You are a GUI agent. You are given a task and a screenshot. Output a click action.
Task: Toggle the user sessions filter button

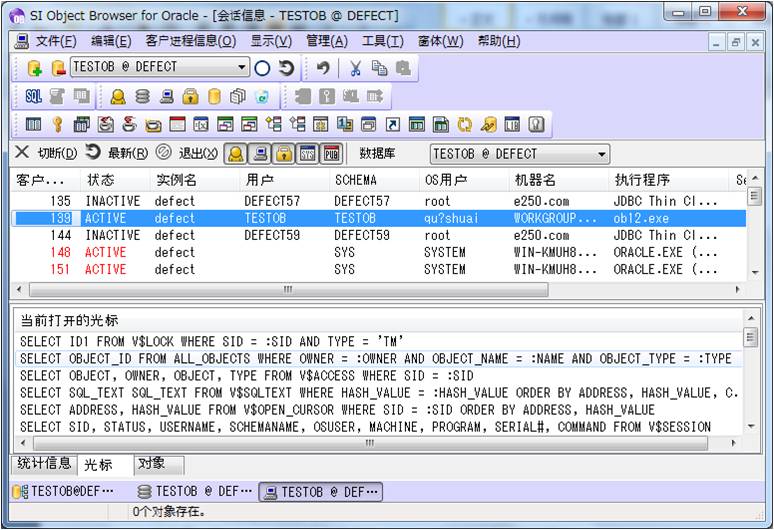tap(235, 153)
